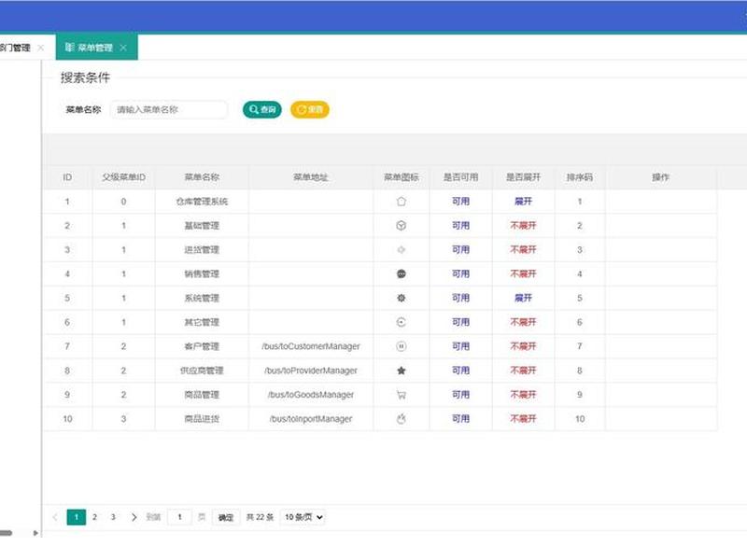Click the cube icon in 基础管理 row

coord(402,226)
